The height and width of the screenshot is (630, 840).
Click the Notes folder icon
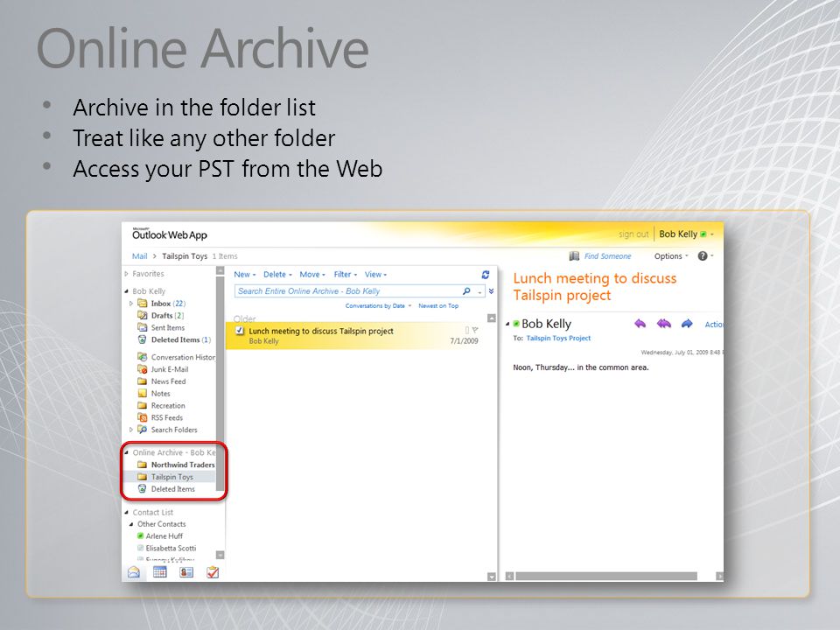tap(142, 393)
